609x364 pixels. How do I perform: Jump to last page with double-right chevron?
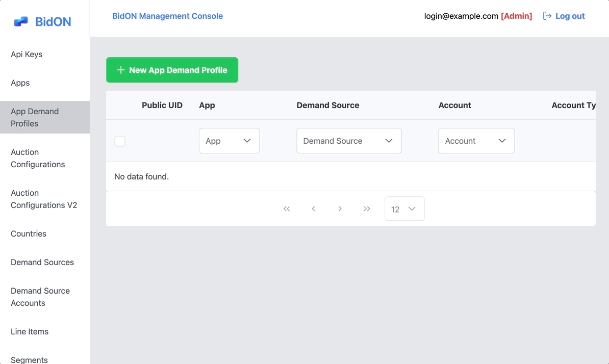[x=367, y=209]
